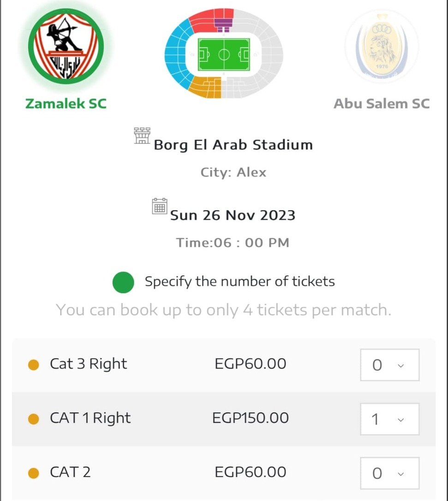Click the Sun 26 Nov 2023 date text
This screenshot has width=448, height=501.
point(233,215)
